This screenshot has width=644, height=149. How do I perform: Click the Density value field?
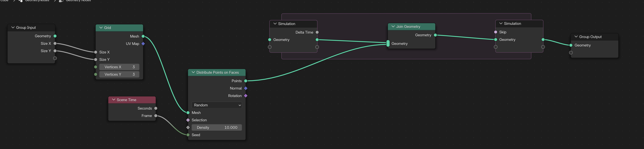[x=217, y=128]
